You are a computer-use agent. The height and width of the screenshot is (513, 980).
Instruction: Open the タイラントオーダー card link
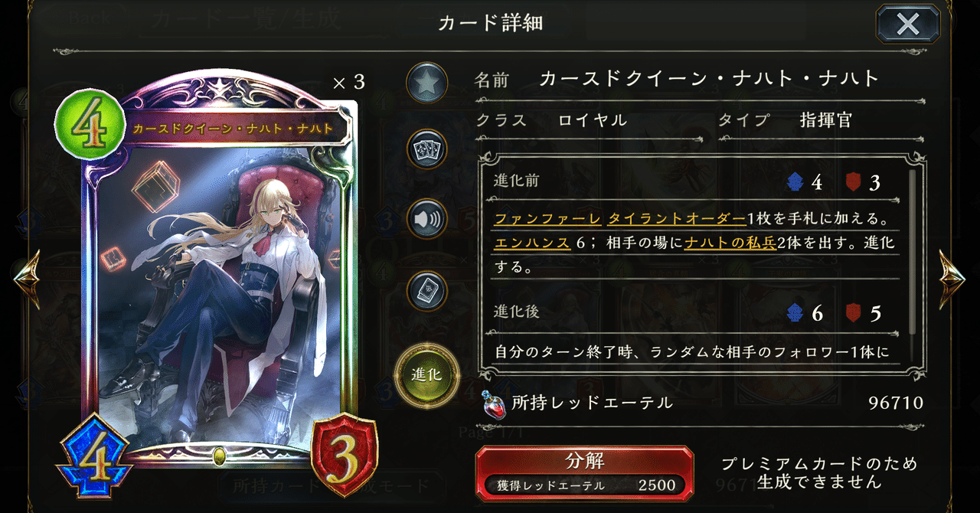tap(676, 219)
